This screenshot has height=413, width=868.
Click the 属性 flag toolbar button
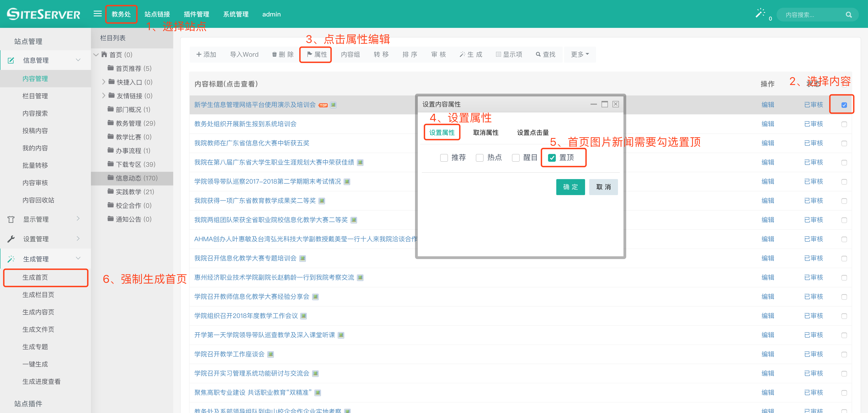click(x=316, y=55)
